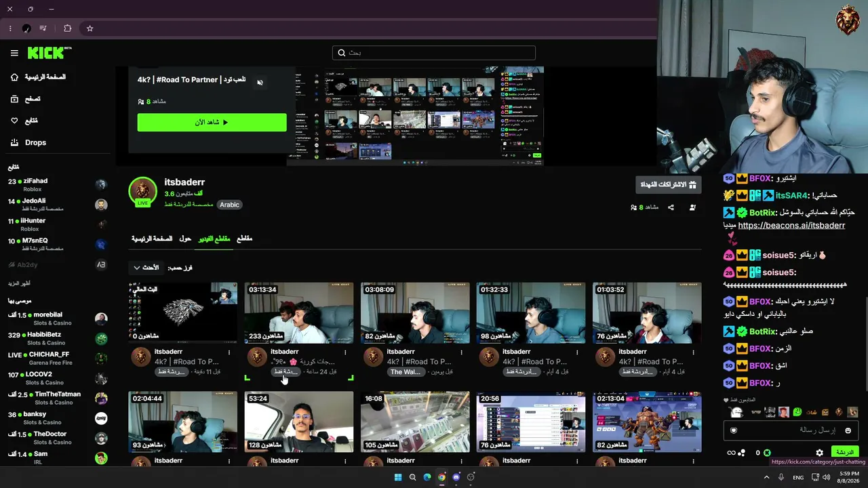Viewport: 868px width, 488px height.
Task: Open the Following (متابع) sidebar item
Action: pos(24,121)
